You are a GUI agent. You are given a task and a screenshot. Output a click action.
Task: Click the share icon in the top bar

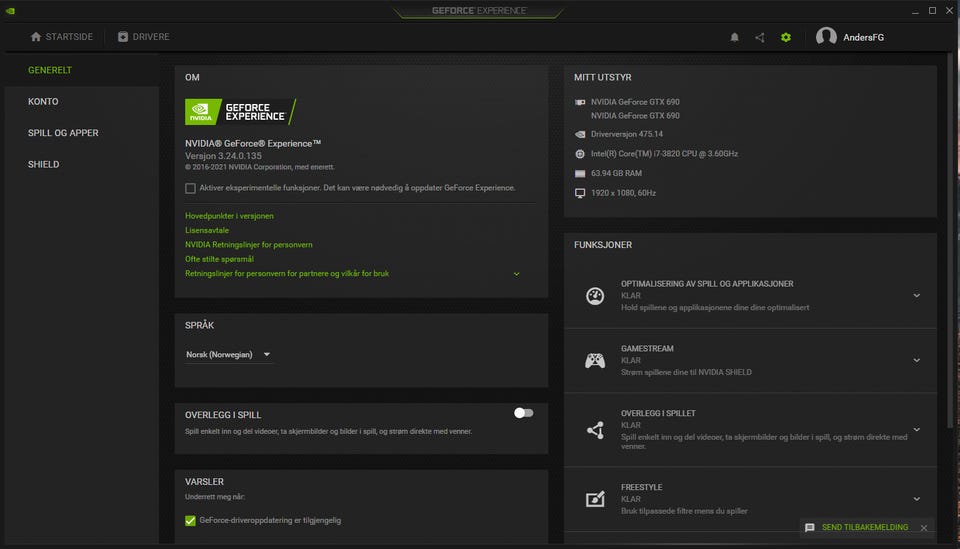pyautogui.click(x=760, y=37)
